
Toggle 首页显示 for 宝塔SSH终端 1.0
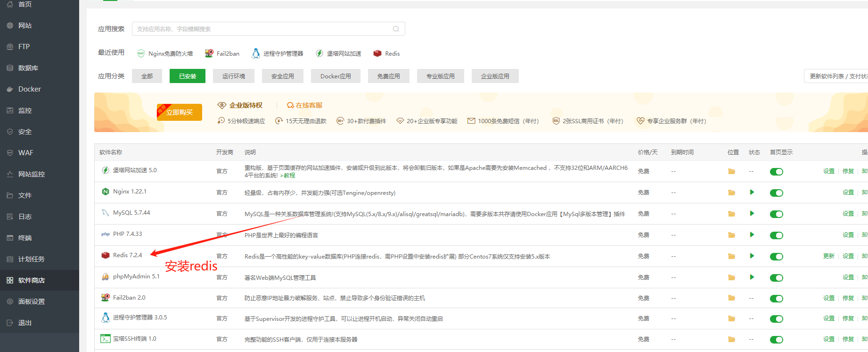tap(777, 340)
